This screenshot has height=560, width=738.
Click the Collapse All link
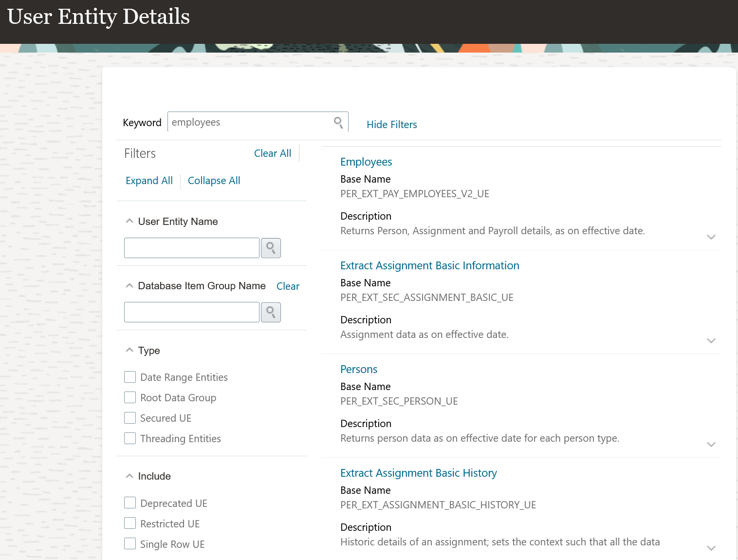pyautogui.click(x=214, y=181)
